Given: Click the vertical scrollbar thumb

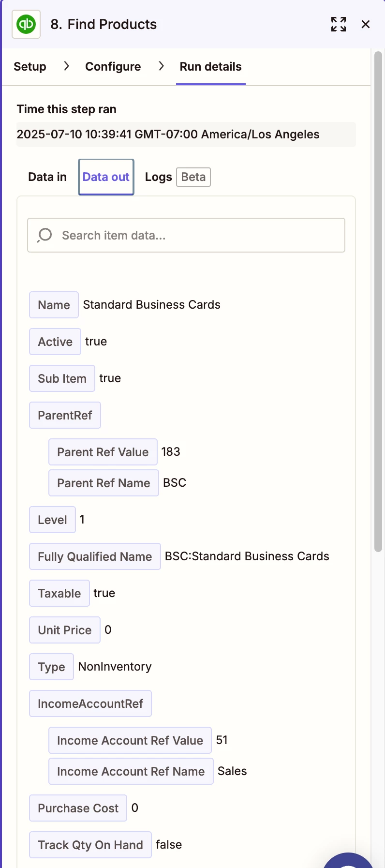Looking at the screenshot, I should pyautogui.click(x=378, y=300).
